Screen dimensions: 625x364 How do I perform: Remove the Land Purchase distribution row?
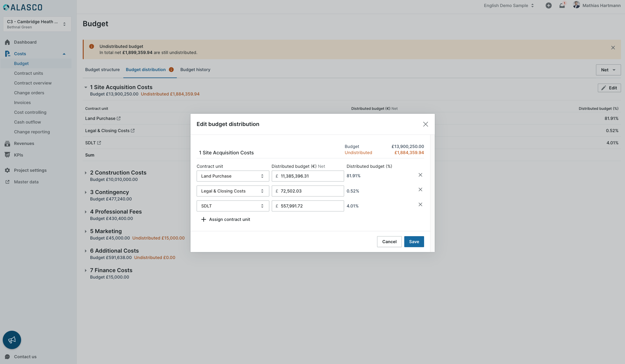click(420, 175)
